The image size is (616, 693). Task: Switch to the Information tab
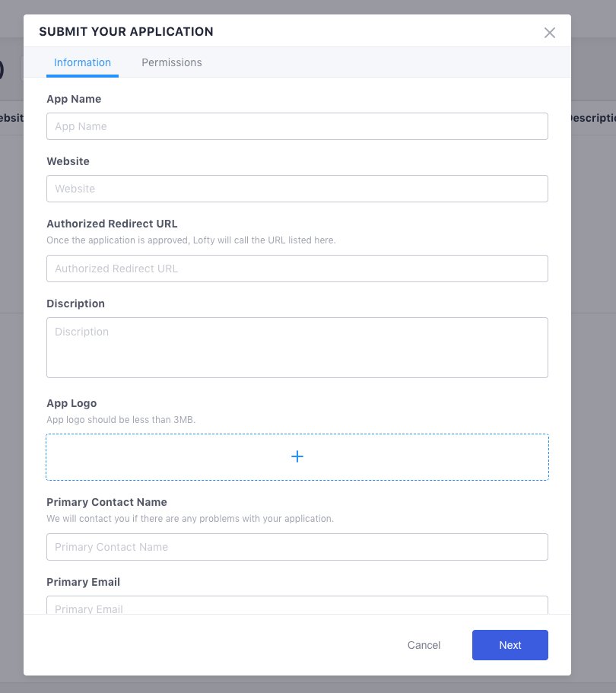pos(82,62)
